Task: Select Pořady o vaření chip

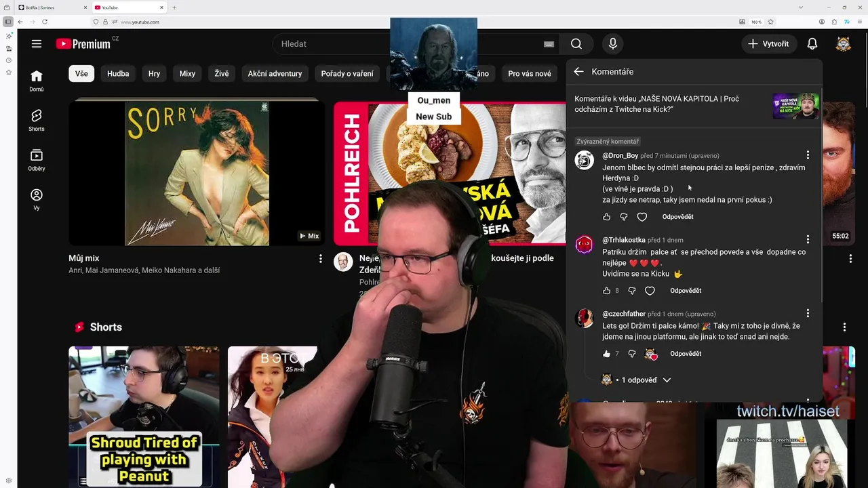Action: click(x=347, y=73)
